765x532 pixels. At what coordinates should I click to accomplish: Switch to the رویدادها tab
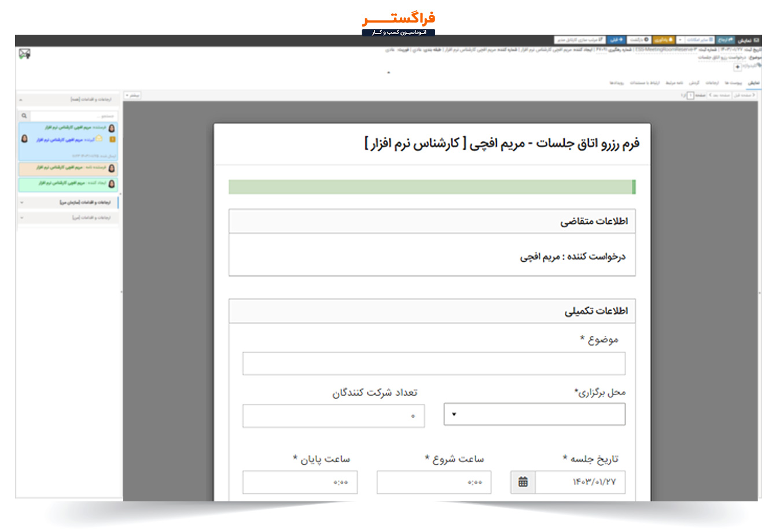[x=616, y=83]
